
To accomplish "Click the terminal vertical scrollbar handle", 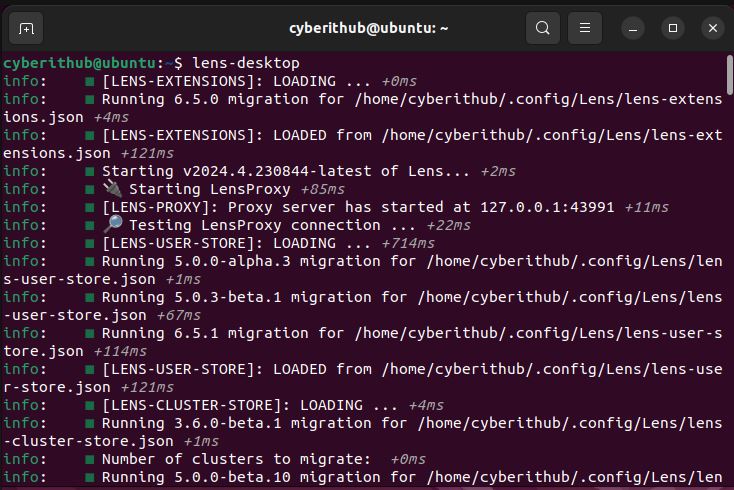I will pos(729,75).
